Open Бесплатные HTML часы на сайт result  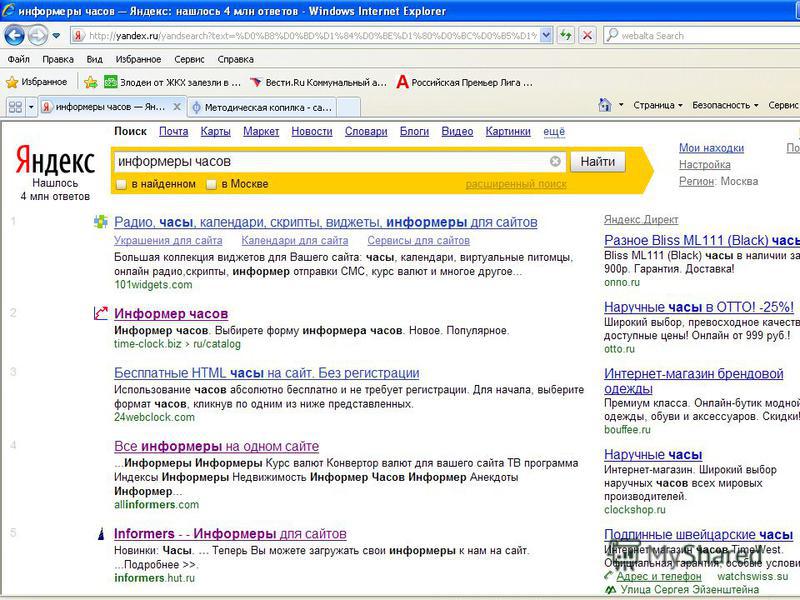coord(266,373)
